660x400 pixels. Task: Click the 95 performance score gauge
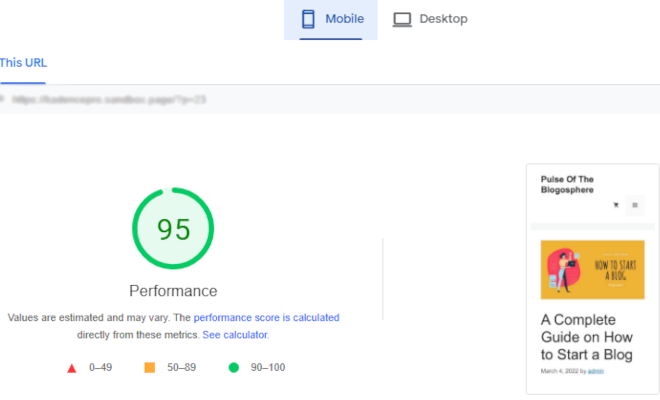[173, 228]
